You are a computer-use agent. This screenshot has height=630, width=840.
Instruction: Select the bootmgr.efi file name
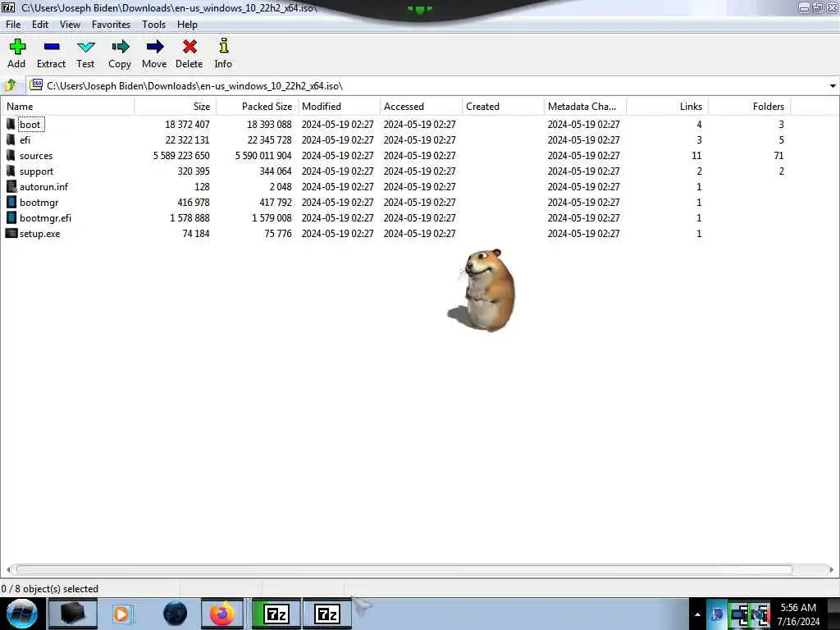(x=46, y=218)
